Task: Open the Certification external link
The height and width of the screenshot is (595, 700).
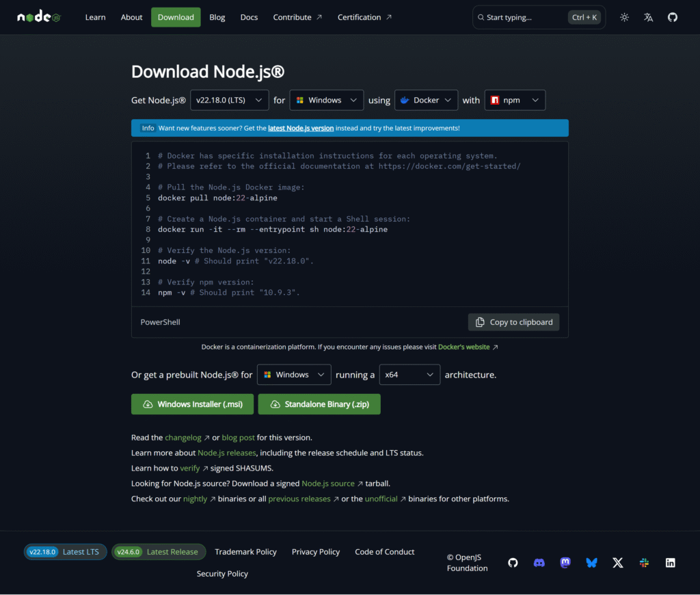Action: (x=364, y=17)
